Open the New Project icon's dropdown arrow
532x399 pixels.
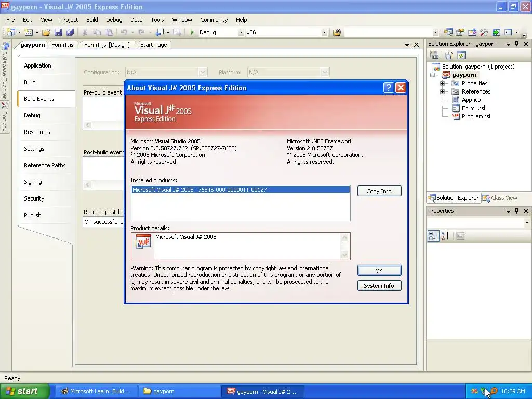19,32
